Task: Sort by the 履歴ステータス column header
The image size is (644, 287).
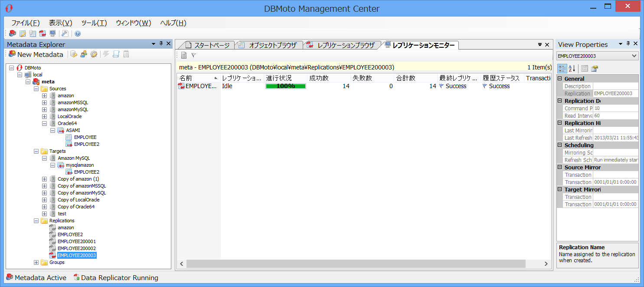Action: [502, 78]
